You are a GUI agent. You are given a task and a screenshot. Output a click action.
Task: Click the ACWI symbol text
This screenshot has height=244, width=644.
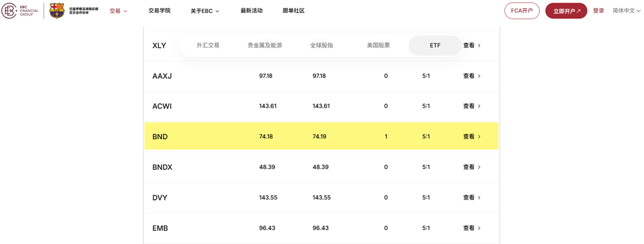[162, 106]
